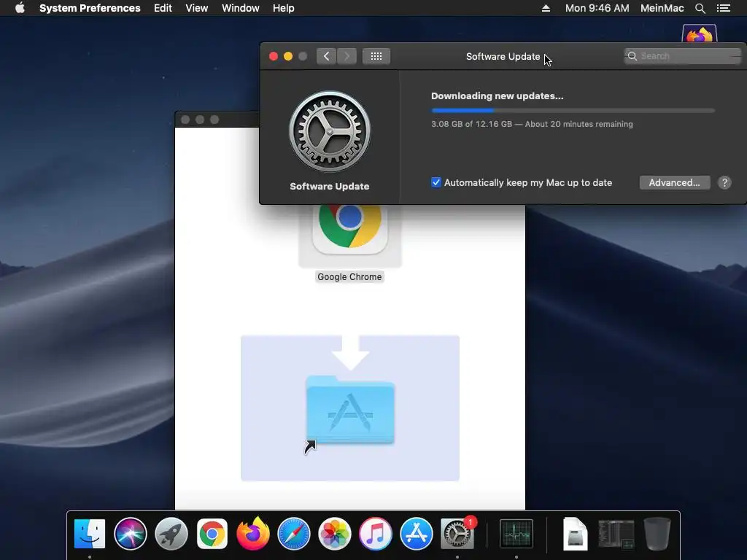Open App Store from the Dock

417,533
